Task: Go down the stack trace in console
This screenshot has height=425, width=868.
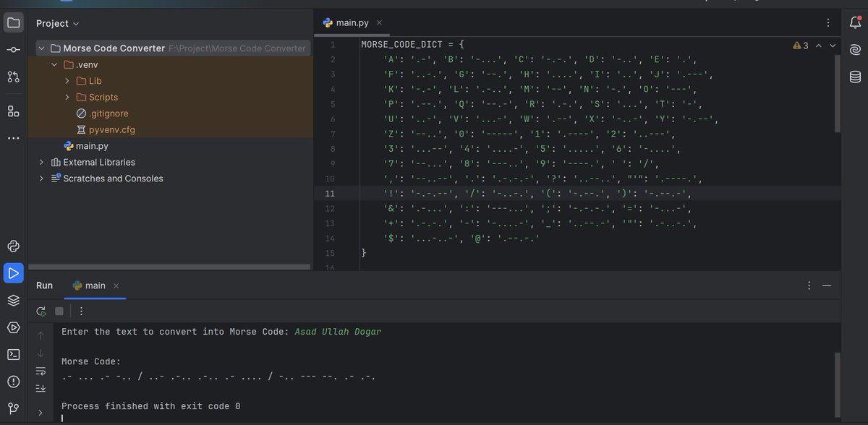Action: (x=41, y=353)
